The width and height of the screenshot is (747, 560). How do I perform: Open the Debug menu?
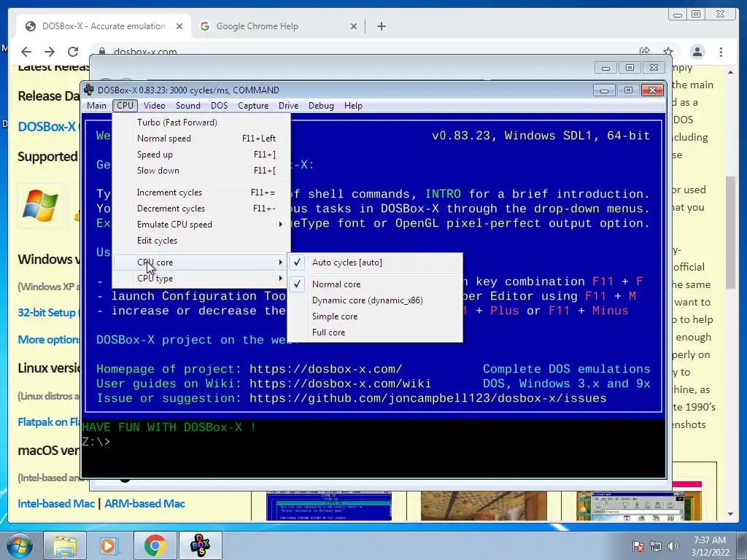(x=321, y=106)
